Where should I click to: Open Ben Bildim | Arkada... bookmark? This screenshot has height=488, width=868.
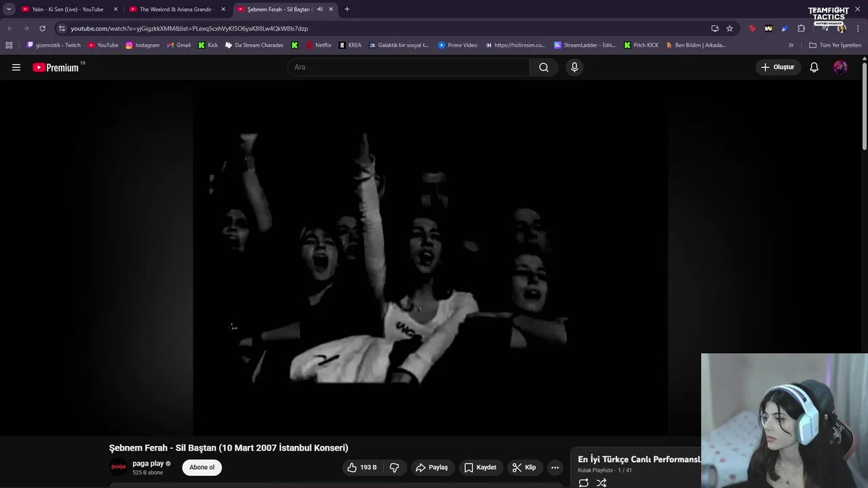click(696, 45)
